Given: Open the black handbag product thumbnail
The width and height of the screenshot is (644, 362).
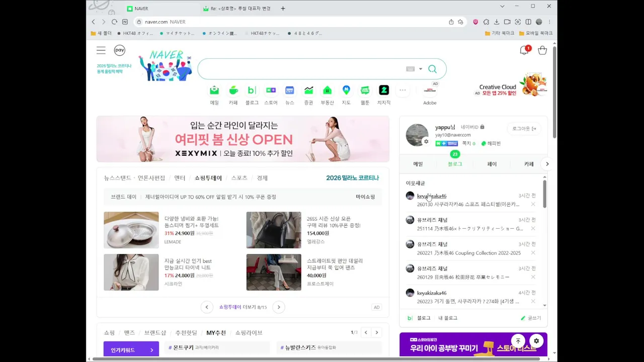Looking at the screenshot, I should tap(274, 230).
